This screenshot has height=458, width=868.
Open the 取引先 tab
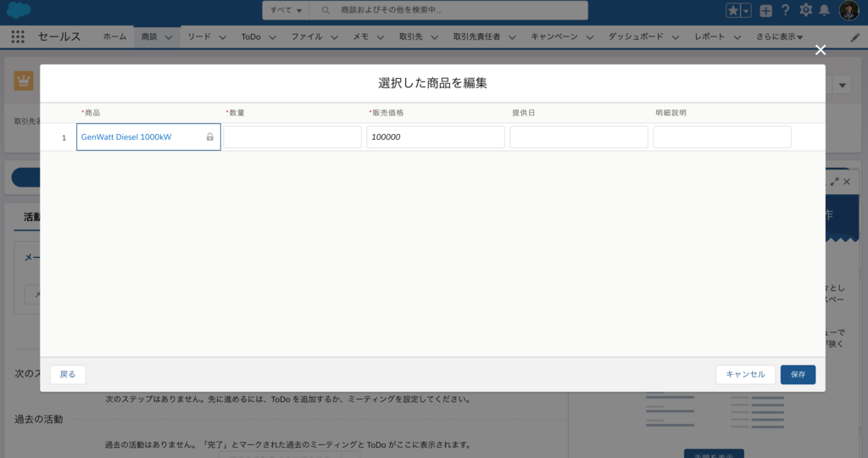[411, 36]
